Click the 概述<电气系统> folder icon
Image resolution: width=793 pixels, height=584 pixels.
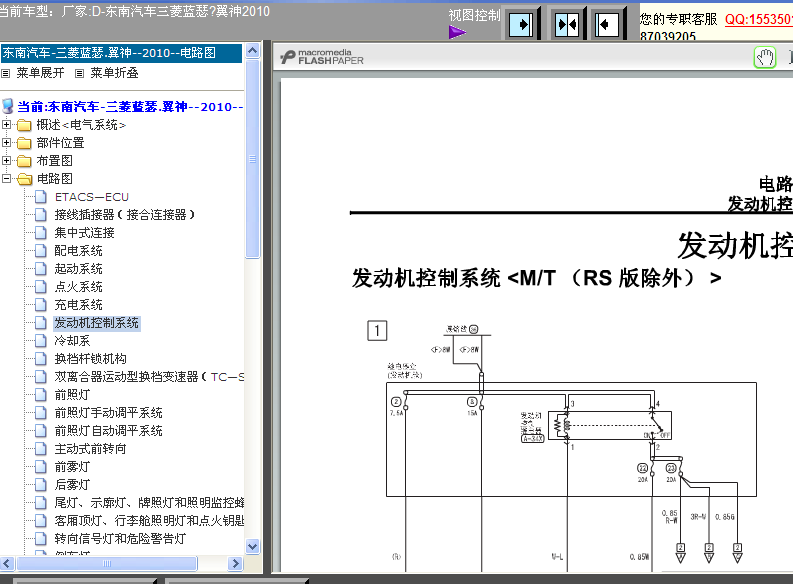click(24, 125)
